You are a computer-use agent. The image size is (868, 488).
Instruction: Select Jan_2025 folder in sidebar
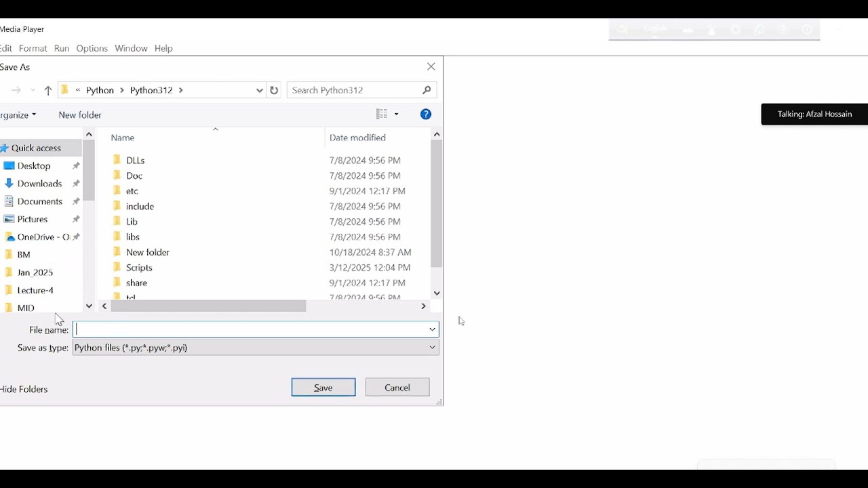35,272
